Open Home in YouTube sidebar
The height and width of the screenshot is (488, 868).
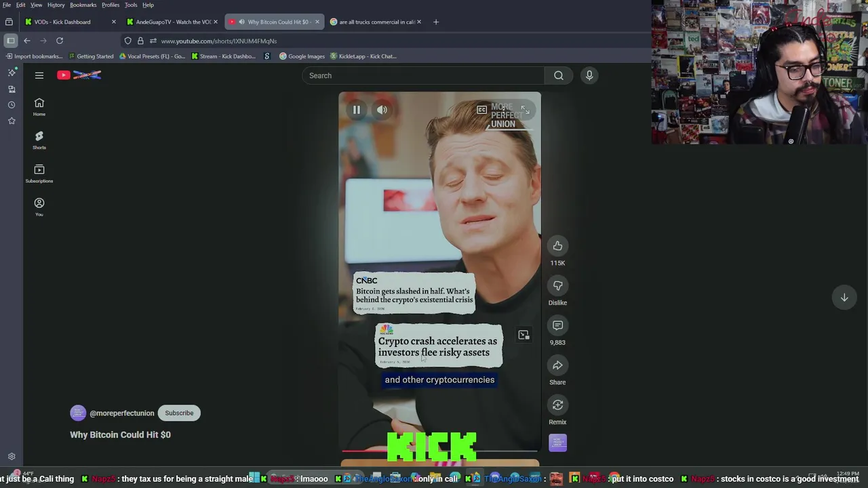click(x=39, y=107)
